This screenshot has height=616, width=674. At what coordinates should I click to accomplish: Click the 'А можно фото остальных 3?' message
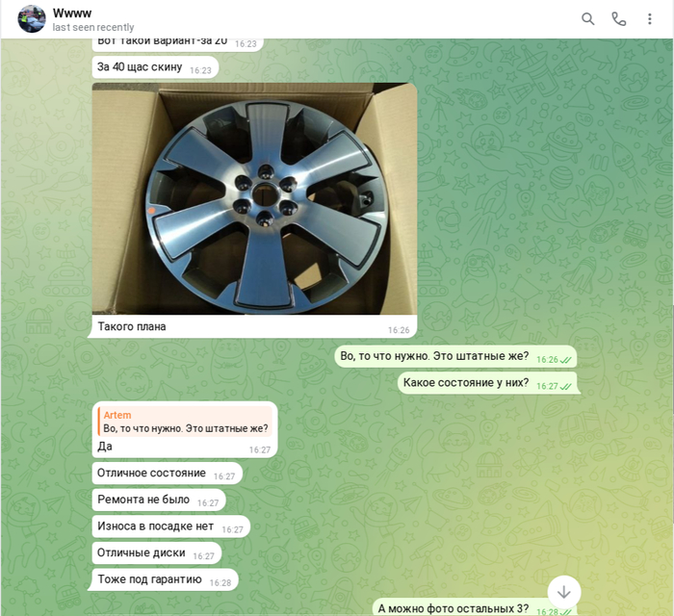453,608
